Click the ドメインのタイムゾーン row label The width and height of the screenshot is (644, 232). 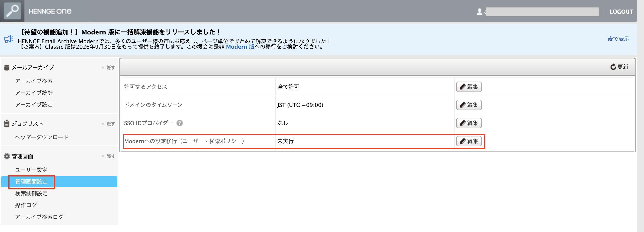[x=153, y=105]
